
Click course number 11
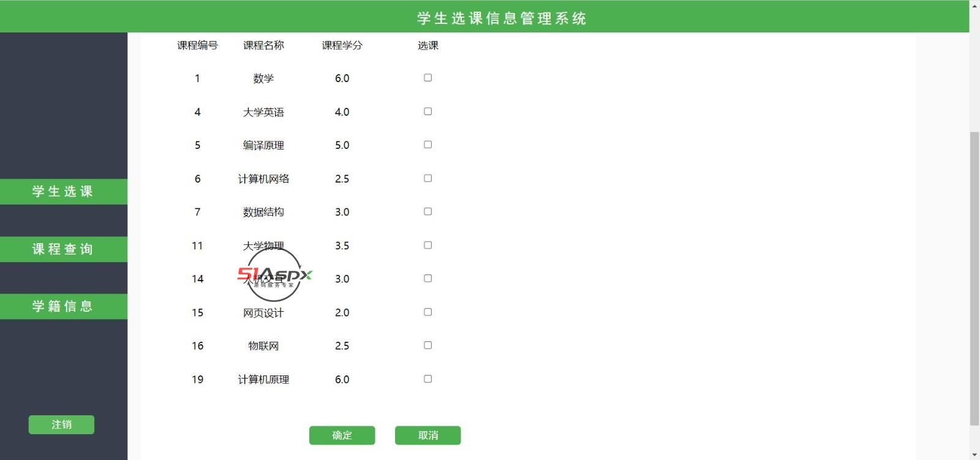(x=197, y=246)
